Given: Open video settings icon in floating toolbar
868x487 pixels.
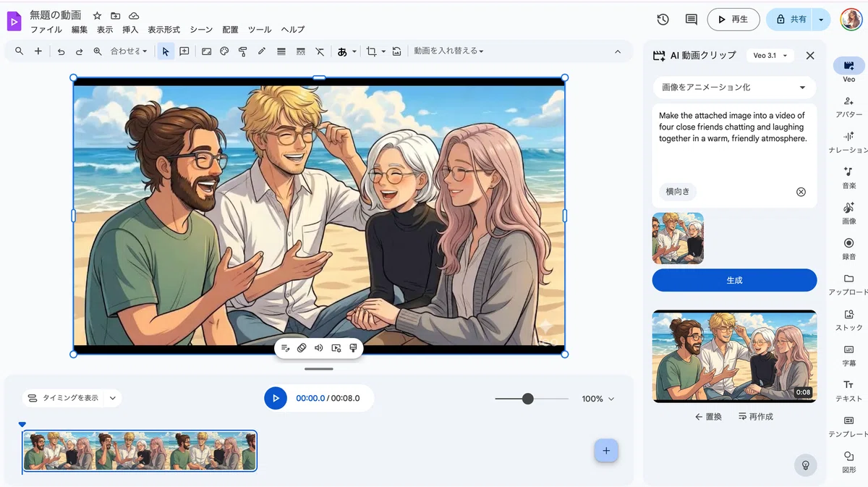Looking at the screenshot, I should pyautogui.click(x=336, y=348).
